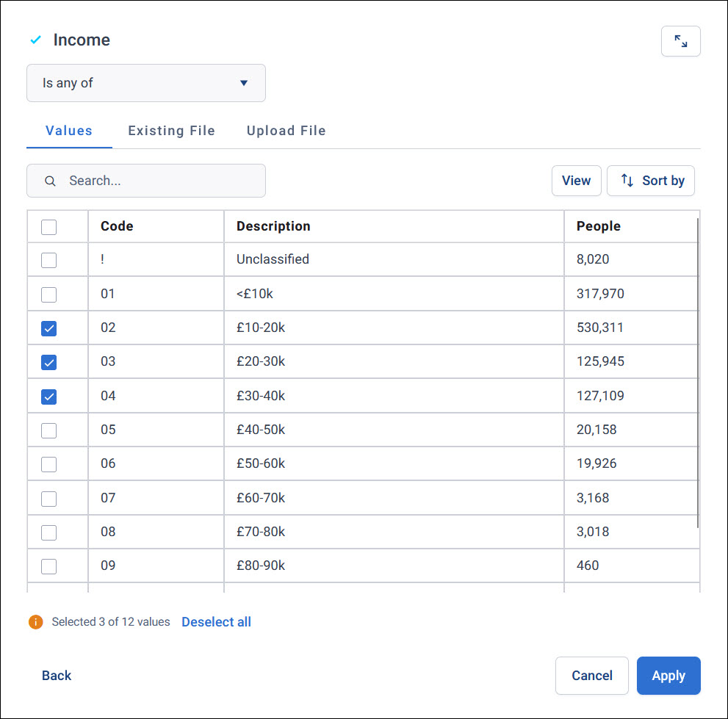The image size is (728, 719).
Task: Click the 'Selected 3 of 12 values' text
Action: 111,622
